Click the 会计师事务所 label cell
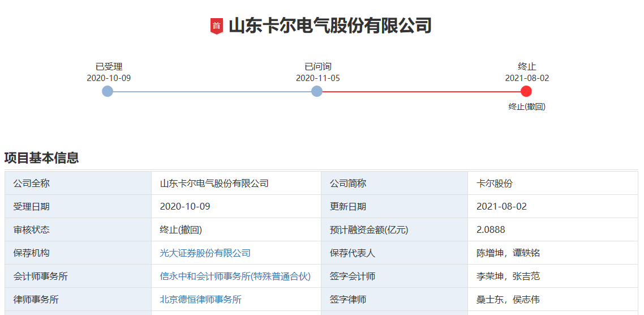Viewport: 644px width, 315px height. [78, 276]
